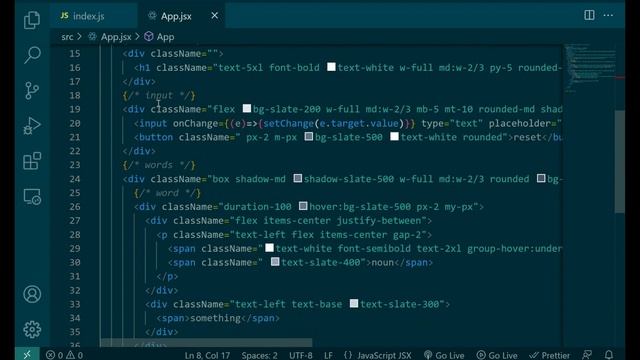Open text-white color swatch on line 21
The height and width of the screenshot is (360, 640).
394,136
